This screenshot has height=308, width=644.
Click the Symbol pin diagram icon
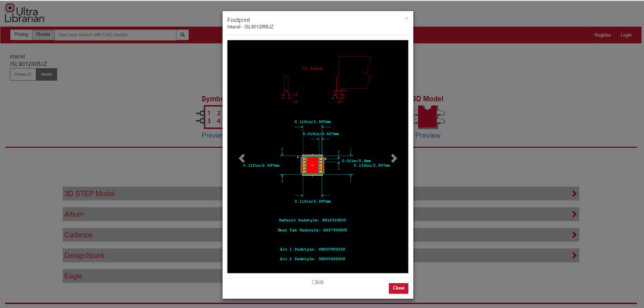[210, 117]
